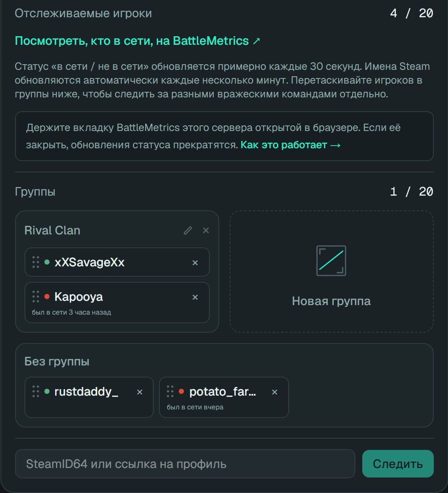Screen dimensions: 448x493
Task: Open the 'Как это работает' link
Action: coord(290,145)
